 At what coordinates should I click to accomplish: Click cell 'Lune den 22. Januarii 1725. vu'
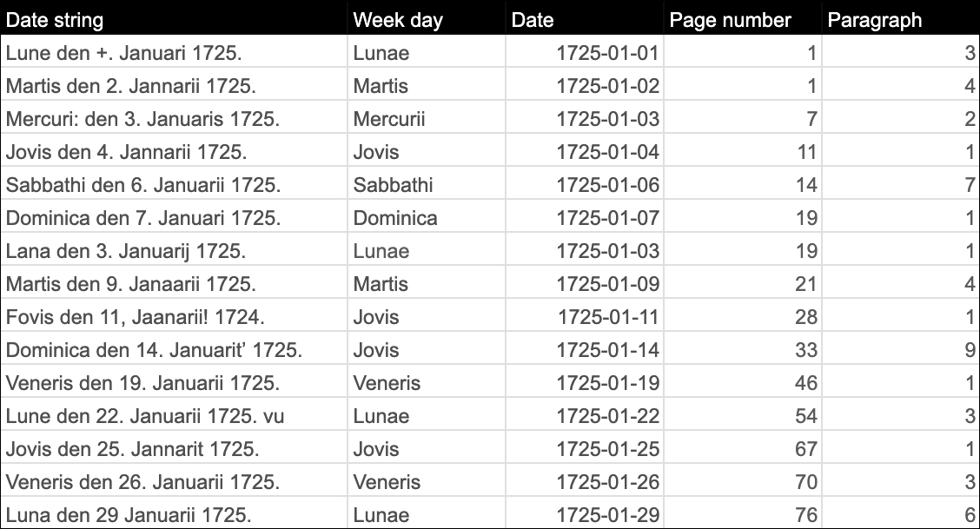coord(174,416)
